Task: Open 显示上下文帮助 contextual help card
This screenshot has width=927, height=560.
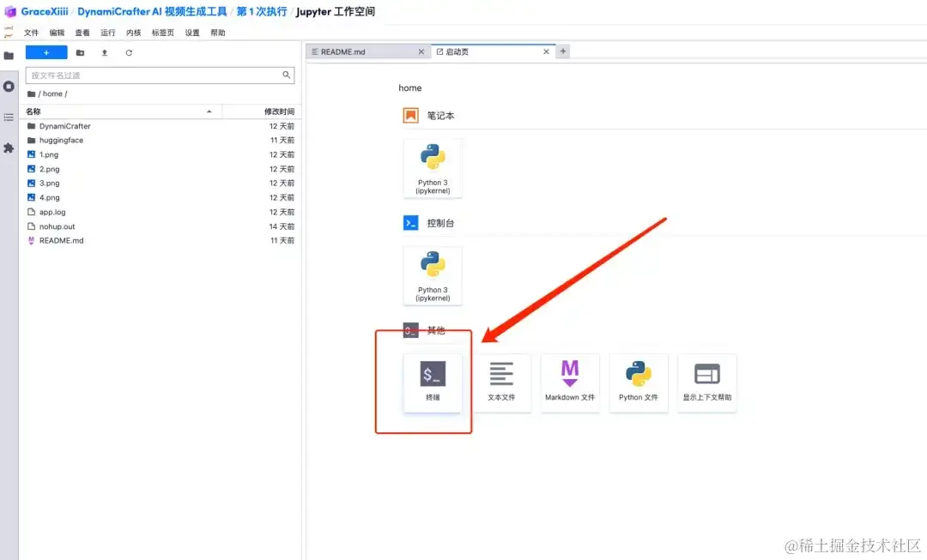Action: point(707,382)
